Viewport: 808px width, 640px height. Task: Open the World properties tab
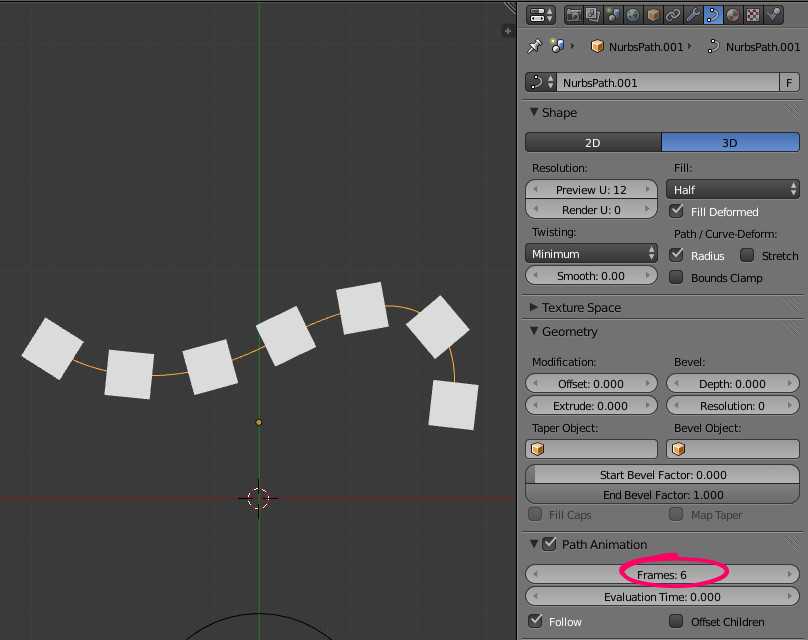633,15
